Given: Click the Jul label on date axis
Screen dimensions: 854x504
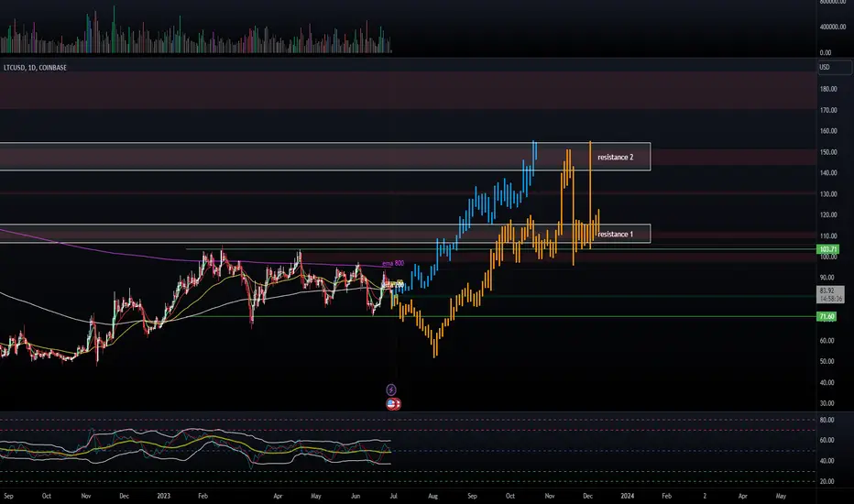Looking at the screenshot, I should click(x=393, y=496).
